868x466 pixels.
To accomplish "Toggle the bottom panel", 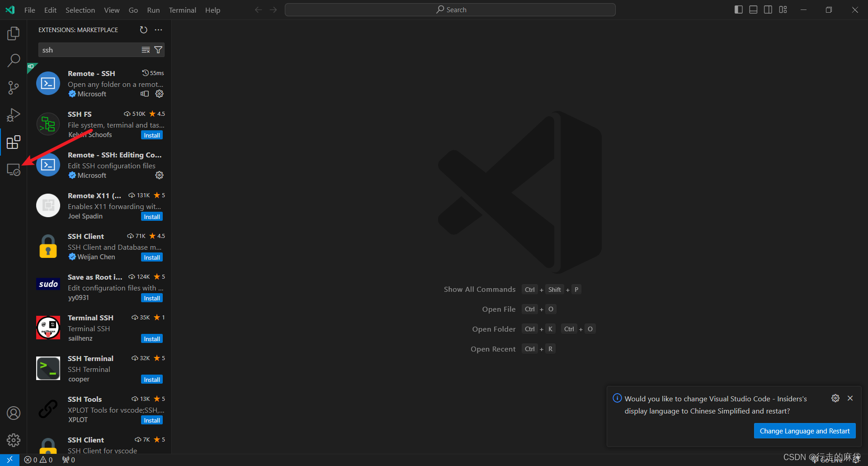I will coord(753,10).
